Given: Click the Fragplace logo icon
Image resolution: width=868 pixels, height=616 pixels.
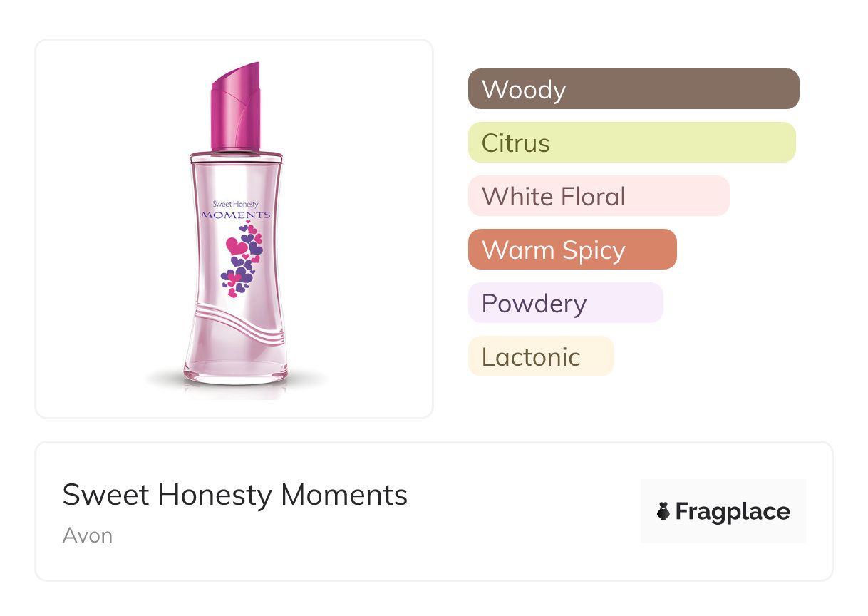Looking at the screenshot, I should click(x=663, y=511).
